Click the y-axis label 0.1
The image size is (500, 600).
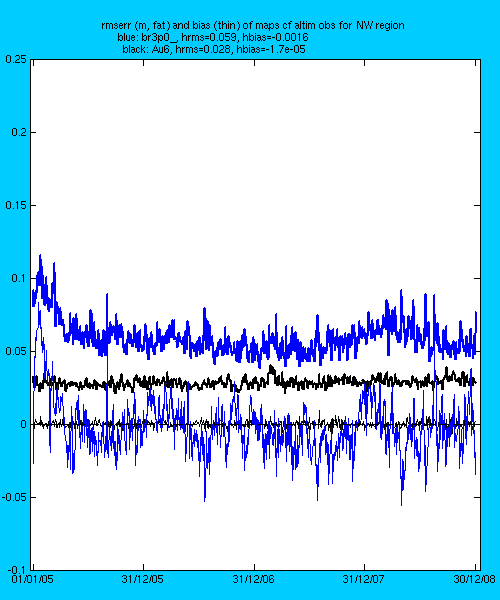click(x=19, y=278)
